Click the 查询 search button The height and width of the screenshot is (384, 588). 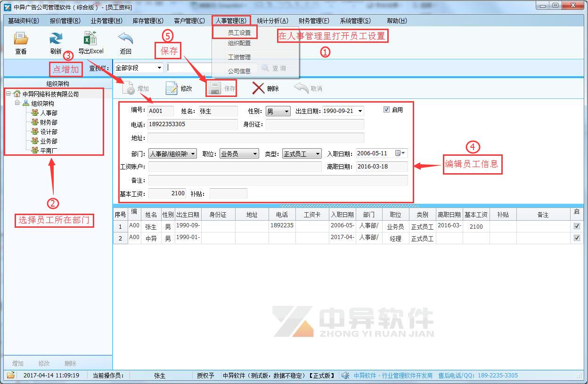[274, 68]
